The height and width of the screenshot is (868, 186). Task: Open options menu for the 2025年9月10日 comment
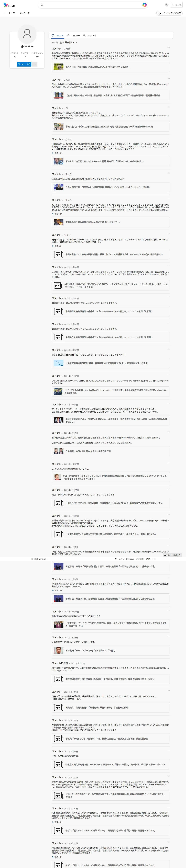[x=168, y=662]
